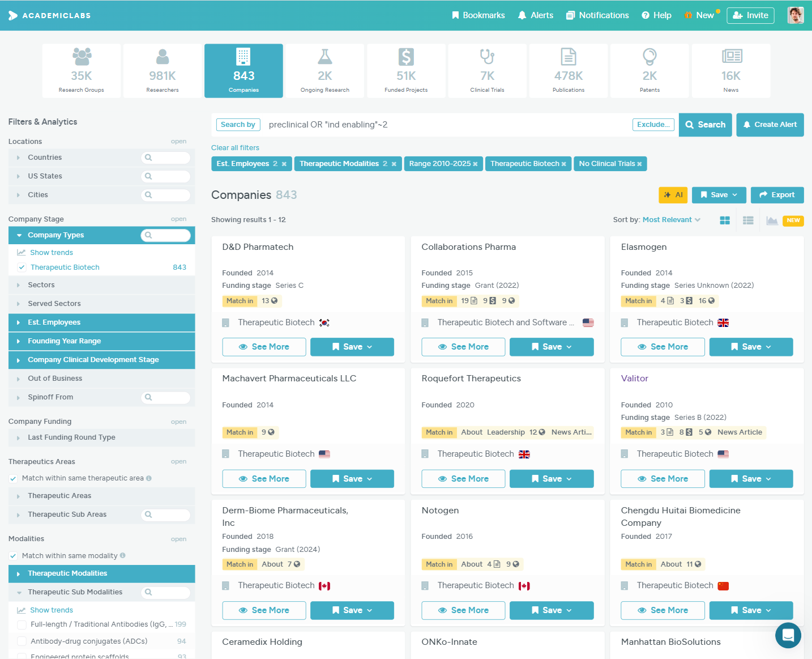Click See More on Elasmogen card
This screenshot has width=812, height=659.
point(663,347)
